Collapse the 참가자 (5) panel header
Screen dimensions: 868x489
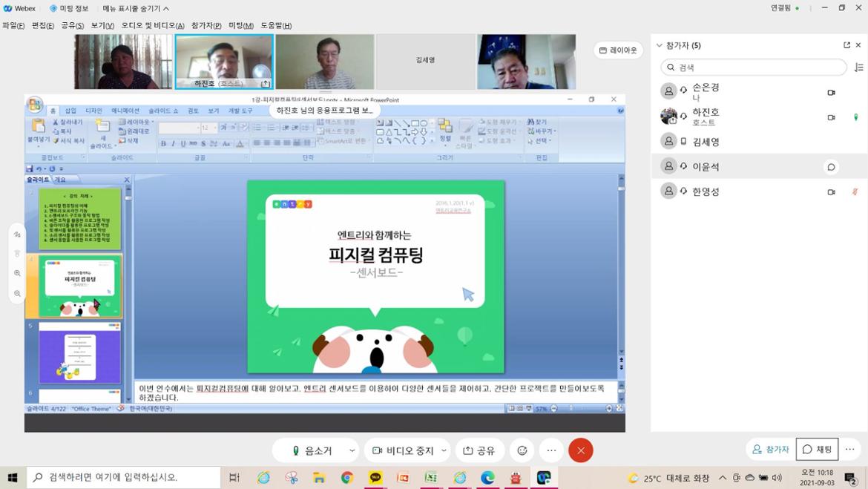[x=660, y=45]
